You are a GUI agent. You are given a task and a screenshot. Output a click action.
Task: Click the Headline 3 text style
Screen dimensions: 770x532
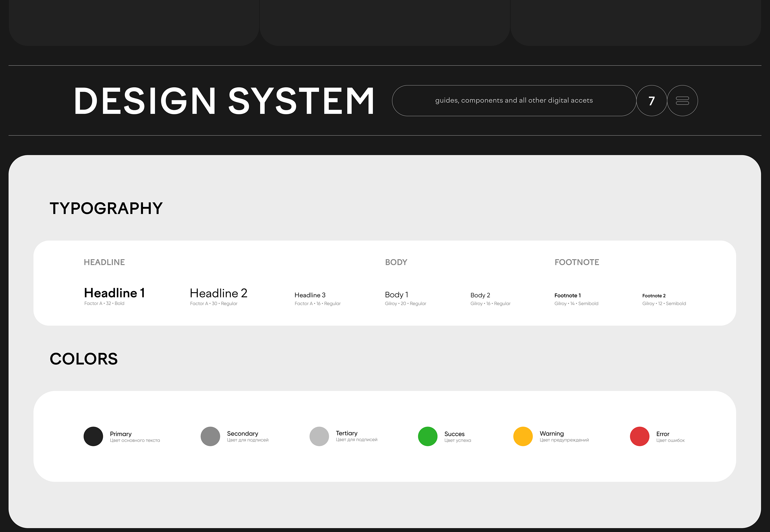(x=310, y=295)
